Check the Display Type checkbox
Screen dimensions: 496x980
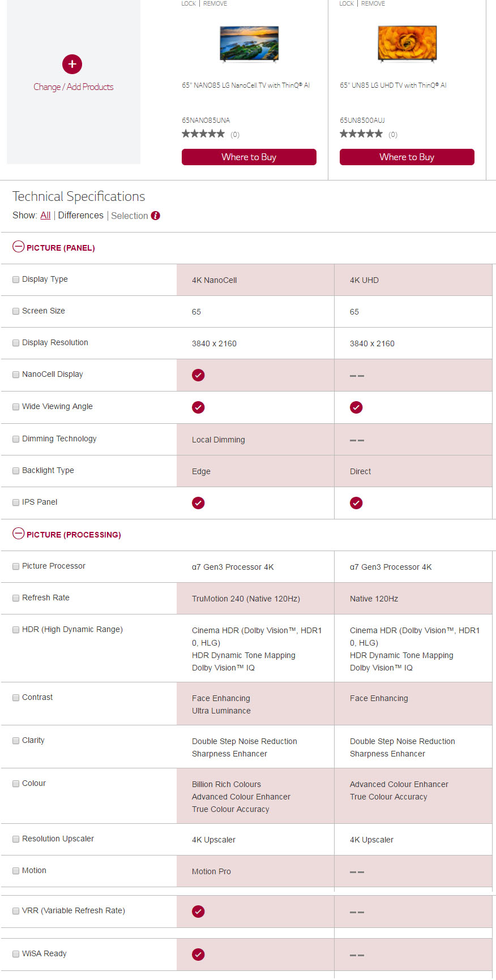[x=16, y=280]
